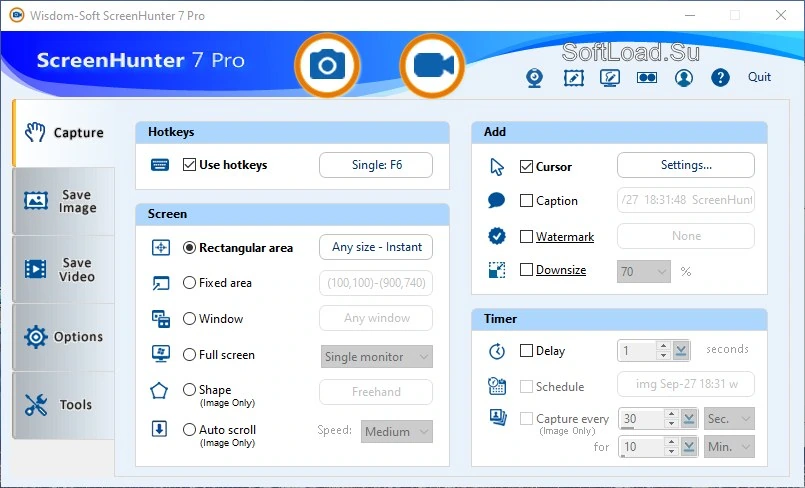Open the image editor icon in header
Image resolution: width=805 pixels, height=488 pixels.
point(573,78)
